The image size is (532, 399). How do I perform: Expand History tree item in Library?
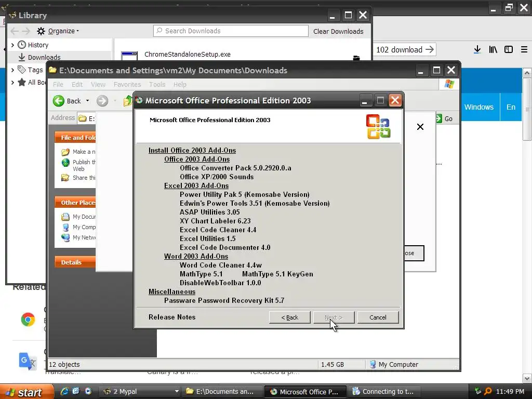[x=12, y=45]
